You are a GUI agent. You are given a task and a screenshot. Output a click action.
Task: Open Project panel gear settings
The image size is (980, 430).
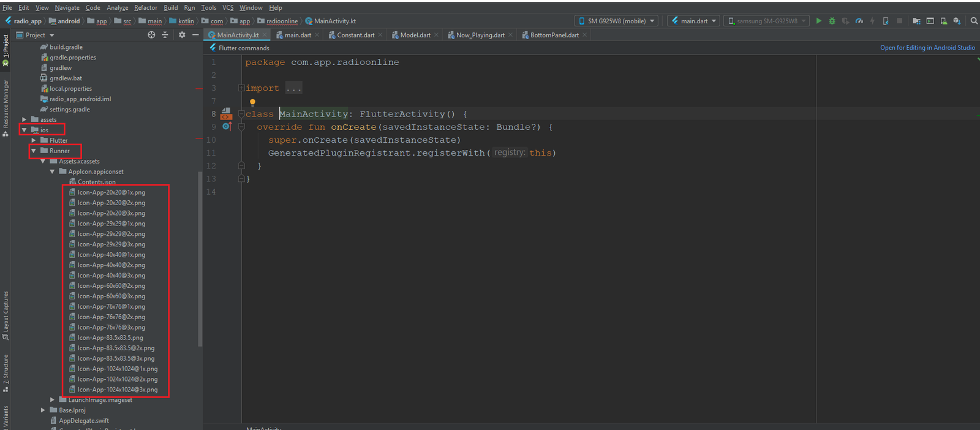(x=182, y=35)
